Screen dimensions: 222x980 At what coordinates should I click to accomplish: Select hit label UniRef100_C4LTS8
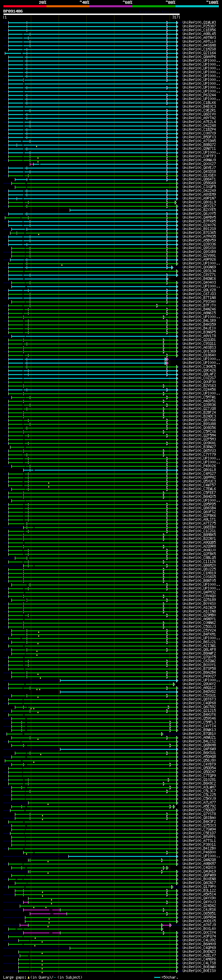(x=199, y=963)
